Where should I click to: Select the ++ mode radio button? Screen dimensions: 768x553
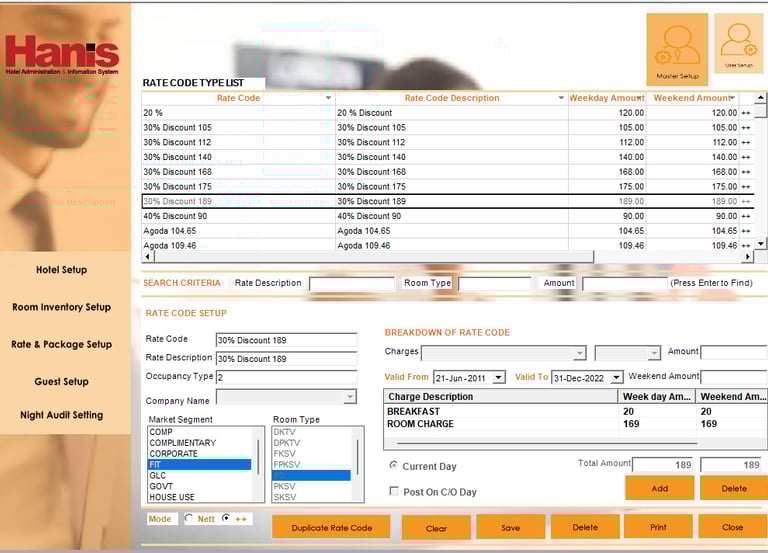pyautogui.click(x=226, y=518)
